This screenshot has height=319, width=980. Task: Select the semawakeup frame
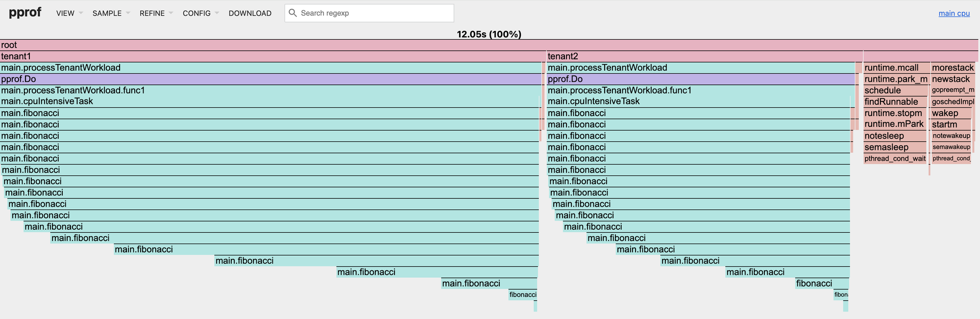coord(951,147)
